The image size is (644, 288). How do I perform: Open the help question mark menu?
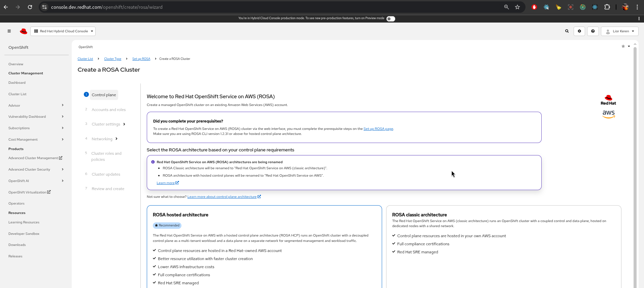pyautogui.click(x=593, y=31)
